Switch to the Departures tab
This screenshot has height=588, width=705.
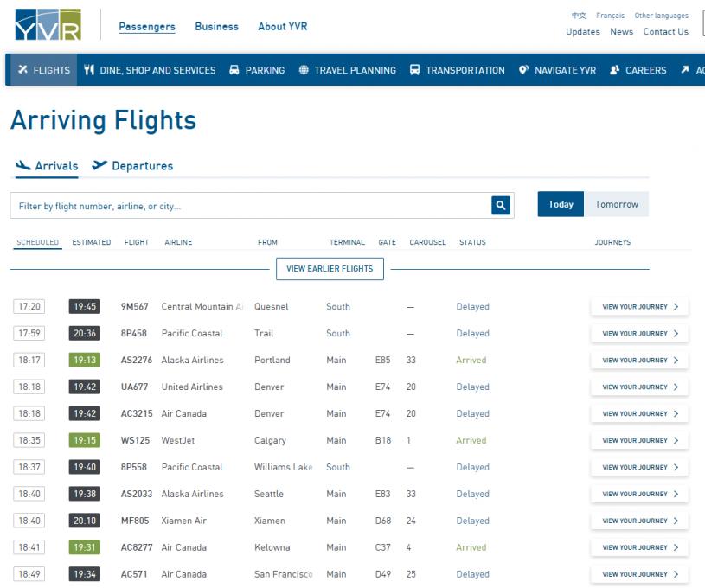click(x=132, y=166)
